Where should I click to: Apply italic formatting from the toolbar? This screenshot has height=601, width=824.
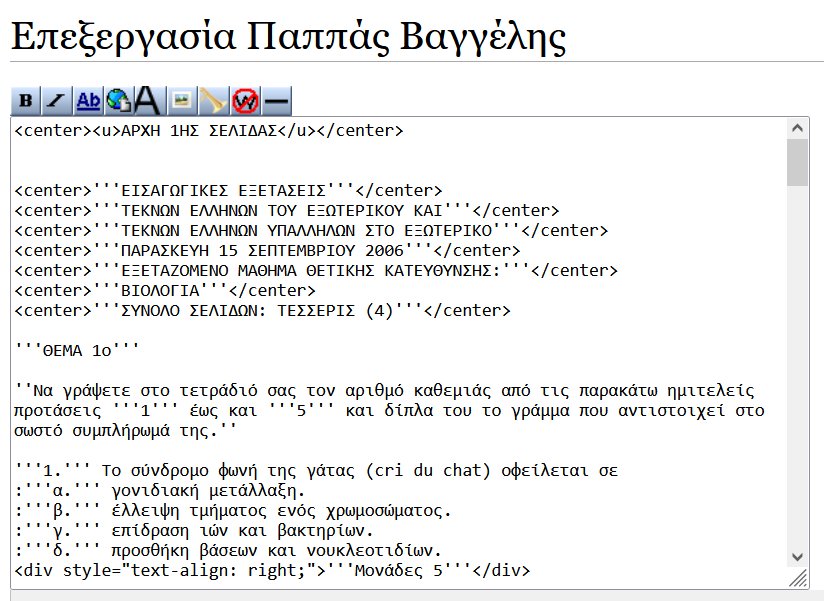pyautogui.click(x=56, y=100)
